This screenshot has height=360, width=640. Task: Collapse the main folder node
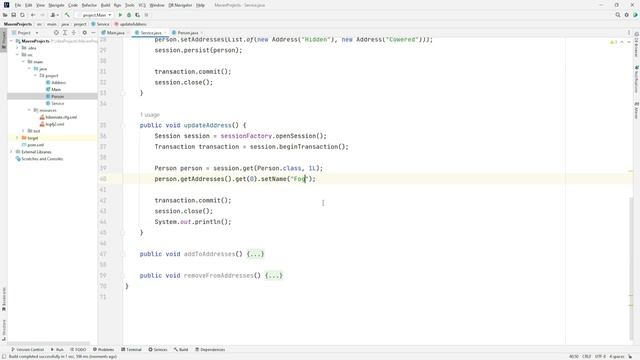(23, 62)
